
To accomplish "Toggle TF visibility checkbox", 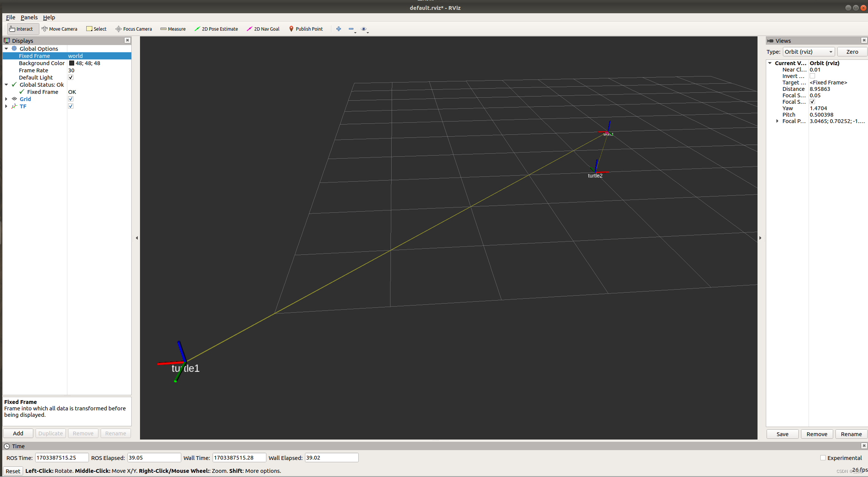I will 70,106.
